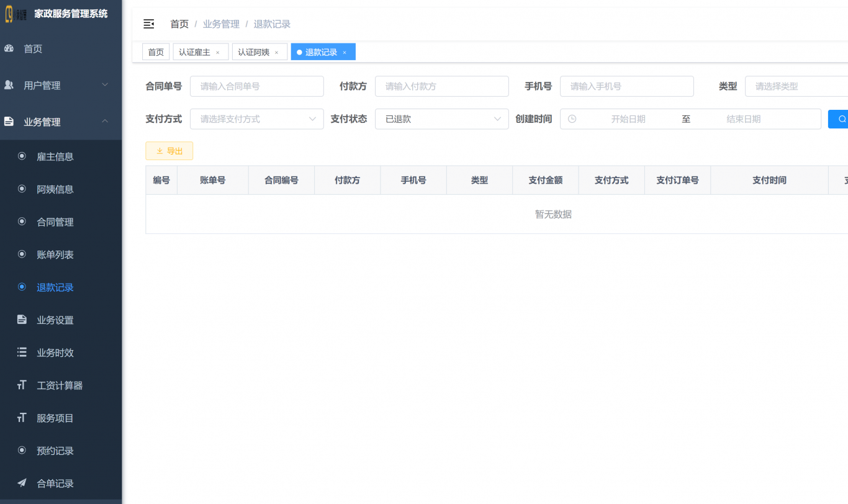The width and height of the screenshot is (848, 504).
Task: Focus the 付款方 input field
Action: coord(442,86)
